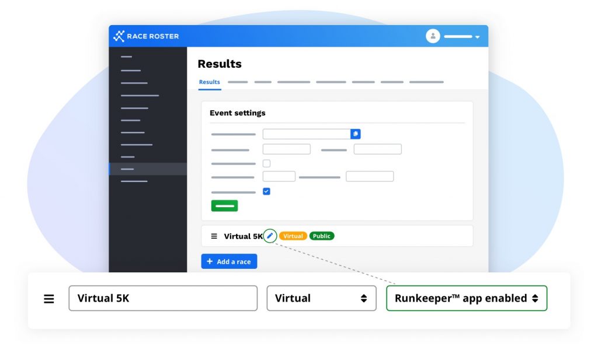Click the blue copy icon beside input field

click(x=356, y=134)
